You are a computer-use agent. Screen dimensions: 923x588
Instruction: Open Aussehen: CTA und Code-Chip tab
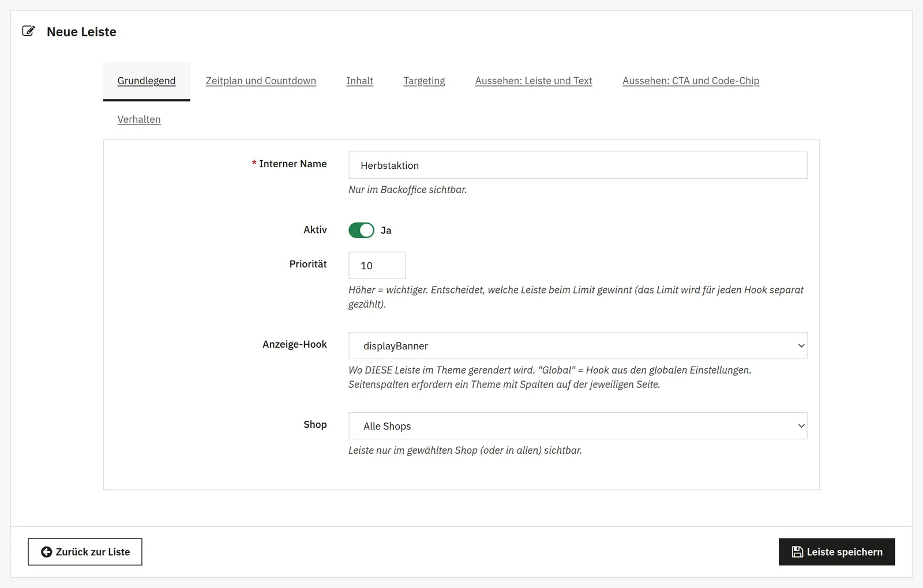(691, 81)
